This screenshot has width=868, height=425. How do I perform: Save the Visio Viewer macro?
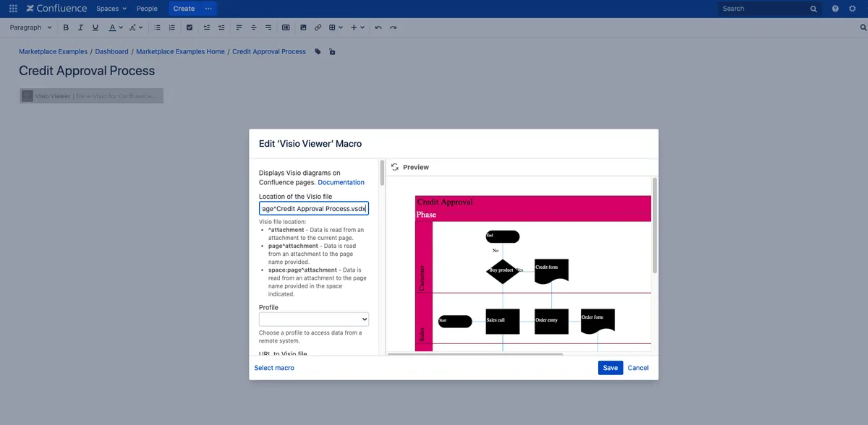click(610, 368)
